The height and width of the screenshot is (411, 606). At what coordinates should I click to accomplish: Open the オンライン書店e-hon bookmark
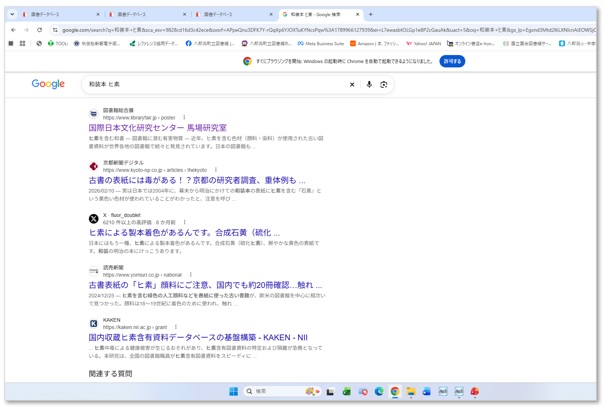pos(471,44)
